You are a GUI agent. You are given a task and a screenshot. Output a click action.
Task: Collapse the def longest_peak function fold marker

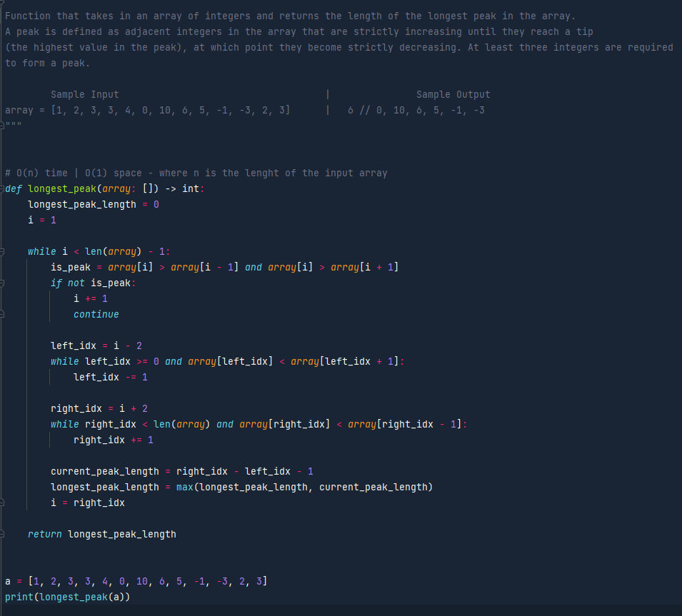point(1,189)
